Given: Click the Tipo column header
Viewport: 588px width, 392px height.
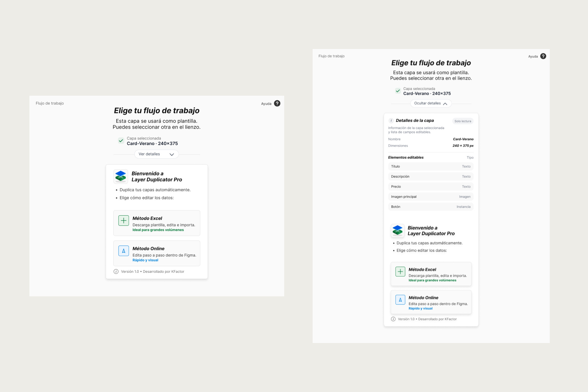Looking at the screenshot, I should coord(470,157).
